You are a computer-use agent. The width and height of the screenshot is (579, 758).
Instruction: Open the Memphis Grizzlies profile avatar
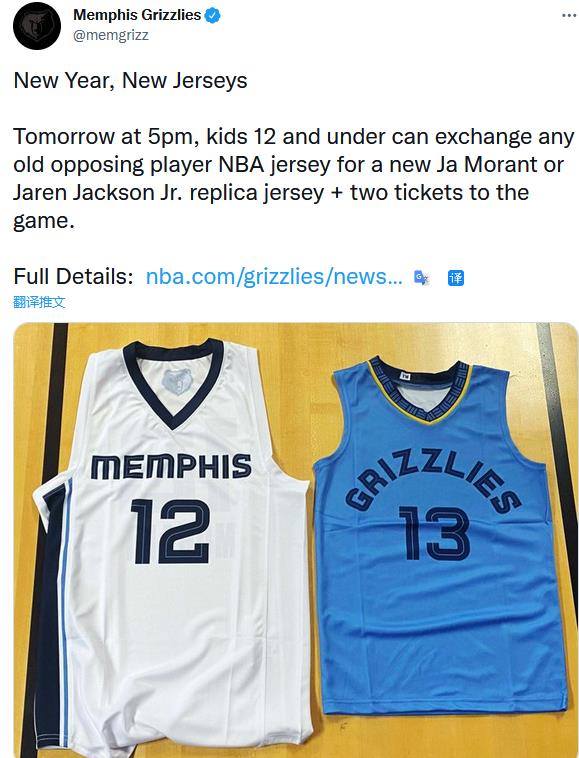37,26
